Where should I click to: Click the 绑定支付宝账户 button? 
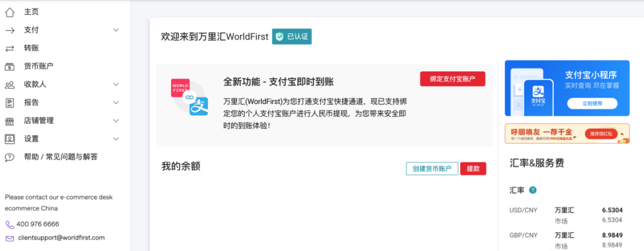(x=453, y=79)
